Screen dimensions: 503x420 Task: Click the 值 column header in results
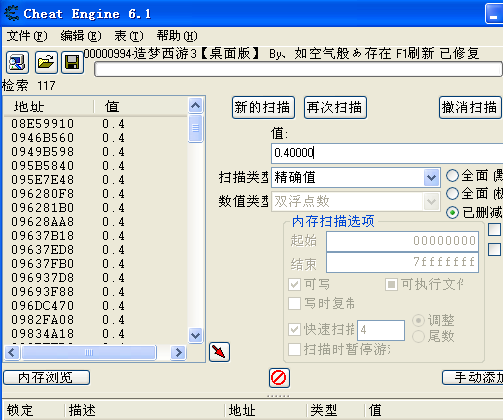(141, 107)
